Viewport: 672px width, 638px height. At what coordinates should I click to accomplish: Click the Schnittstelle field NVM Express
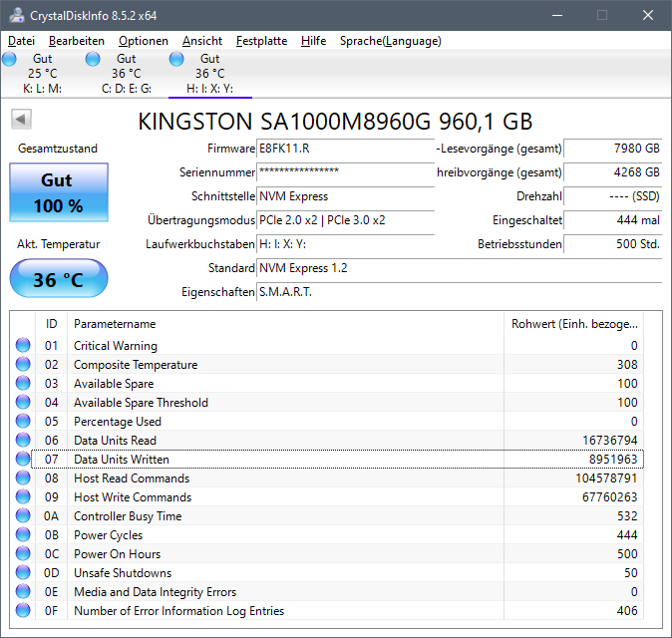[x=345, y=196]
